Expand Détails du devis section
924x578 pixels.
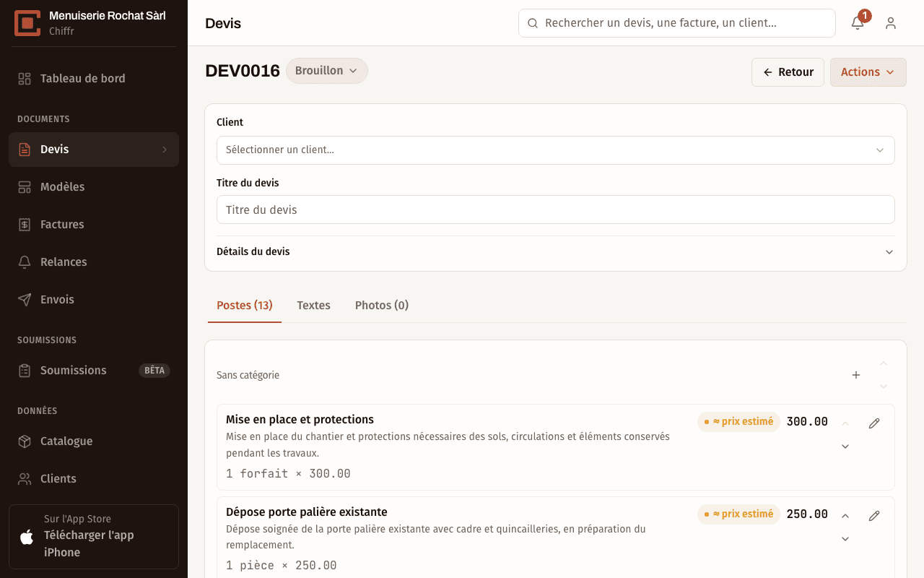(x=556, y=252)
